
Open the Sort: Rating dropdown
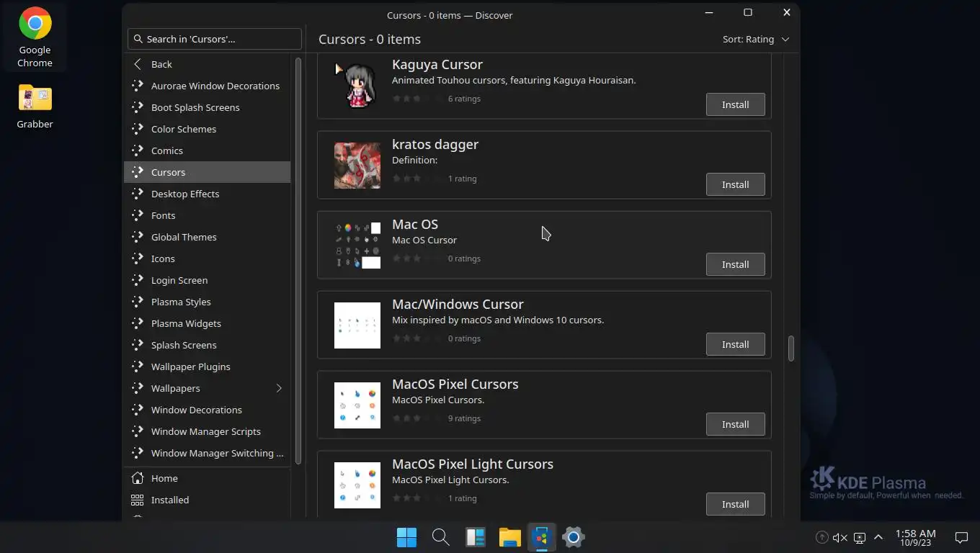pyautogui.click(x=756, y=39)
